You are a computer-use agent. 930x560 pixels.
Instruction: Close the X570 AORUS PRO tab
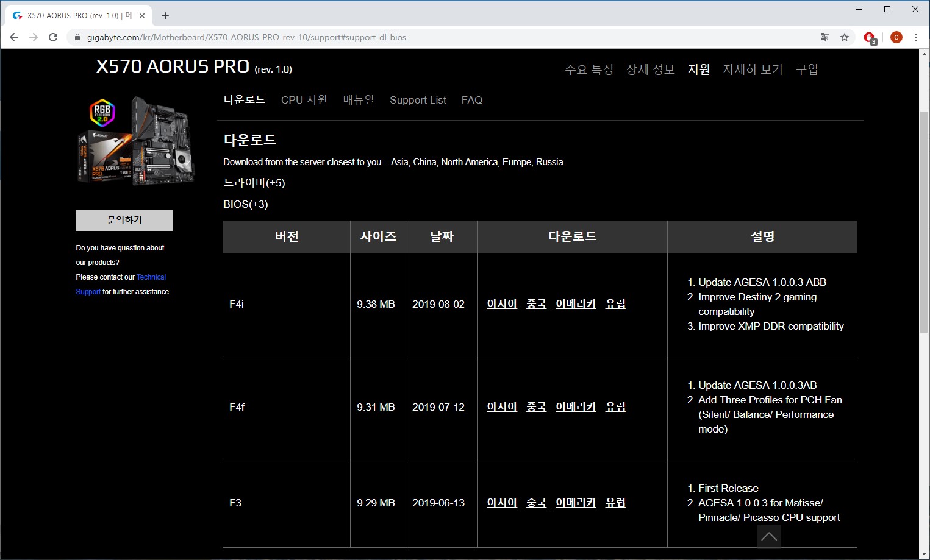pyautogui.click(x=142, y=16)
